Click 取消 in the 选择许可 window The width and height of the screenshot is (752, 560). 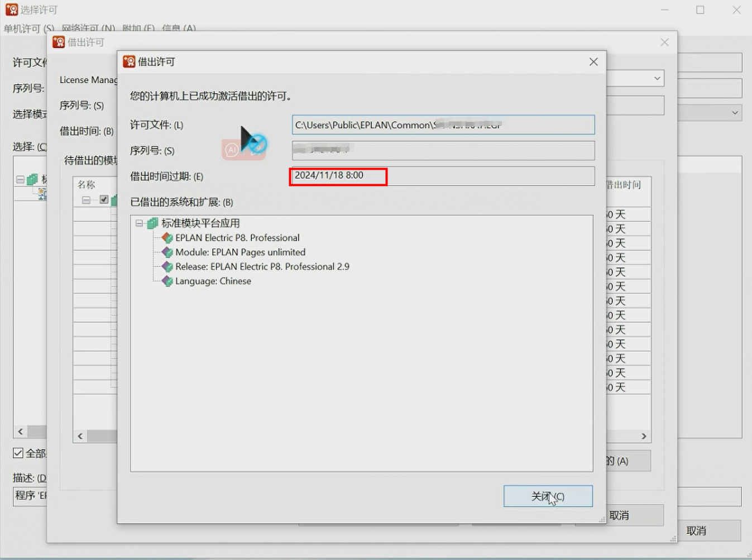[696, 531]
